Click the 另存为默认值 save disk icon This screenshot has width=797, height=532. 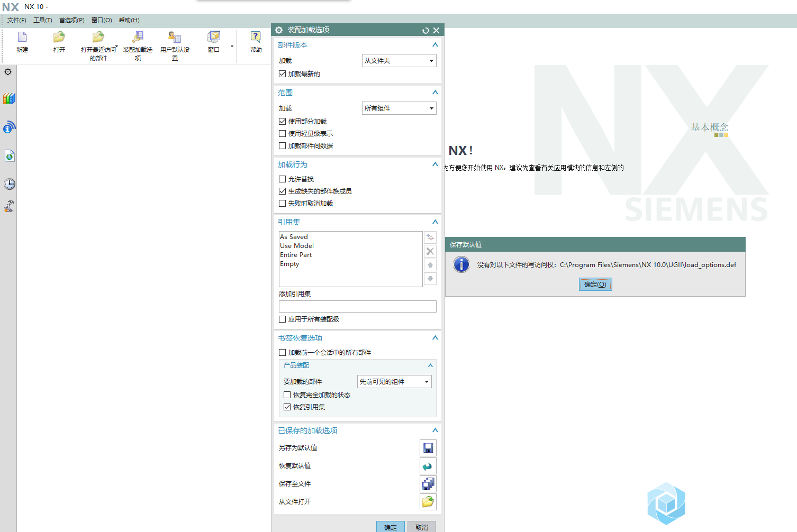428,448
